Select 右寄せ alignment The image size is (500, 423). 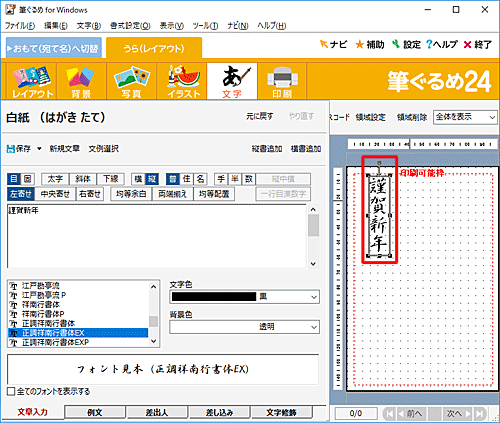tap(90, 194)
